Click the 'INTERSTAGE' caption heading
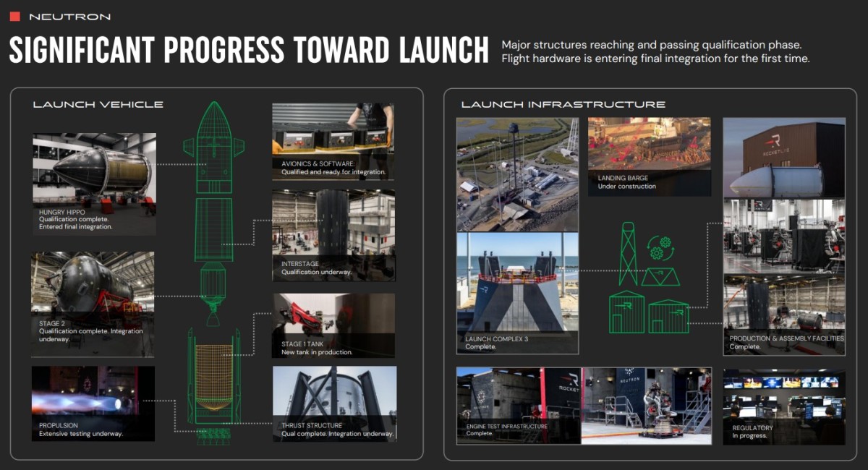Viewport: 868px width, 470px height. point(300,264)
